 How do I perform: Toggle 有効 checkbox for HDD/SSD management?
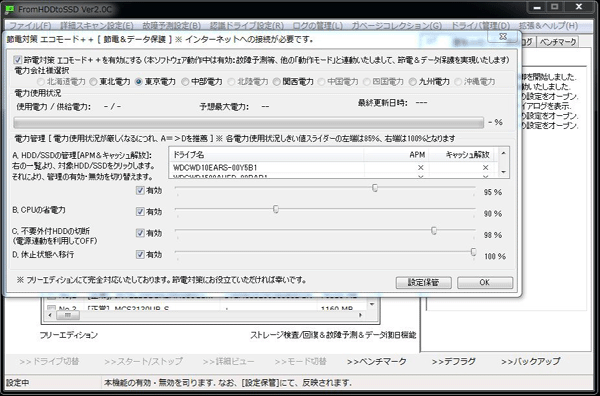[140, 190]
